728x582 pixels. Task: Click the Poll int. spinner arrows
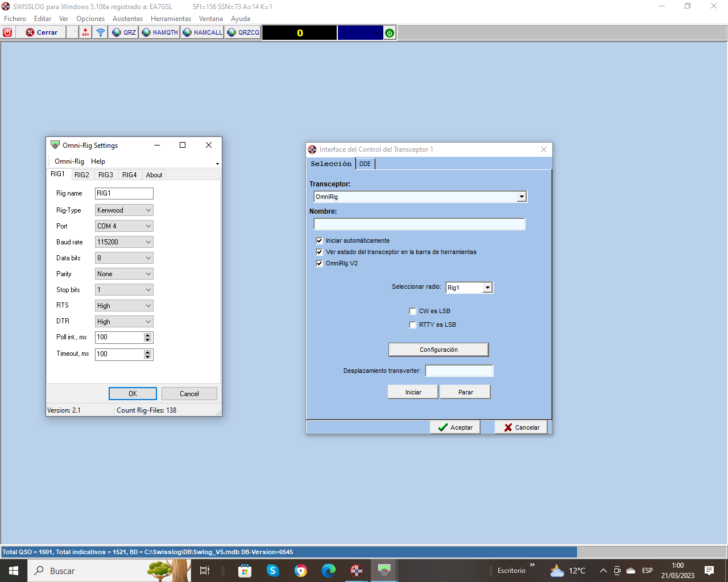pos(148,338)
